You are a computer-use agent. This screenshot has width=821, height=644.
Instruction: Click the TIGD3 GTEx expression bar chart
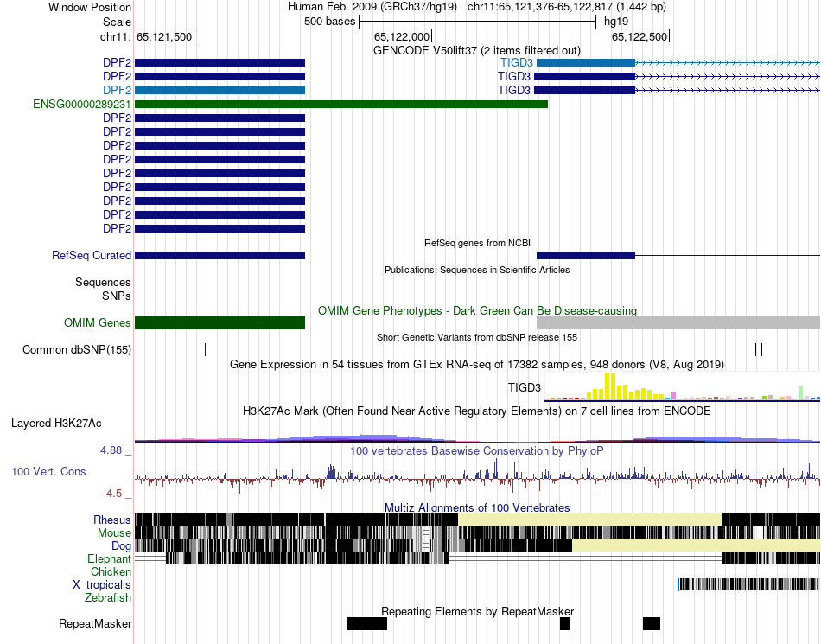coord(682,387)
